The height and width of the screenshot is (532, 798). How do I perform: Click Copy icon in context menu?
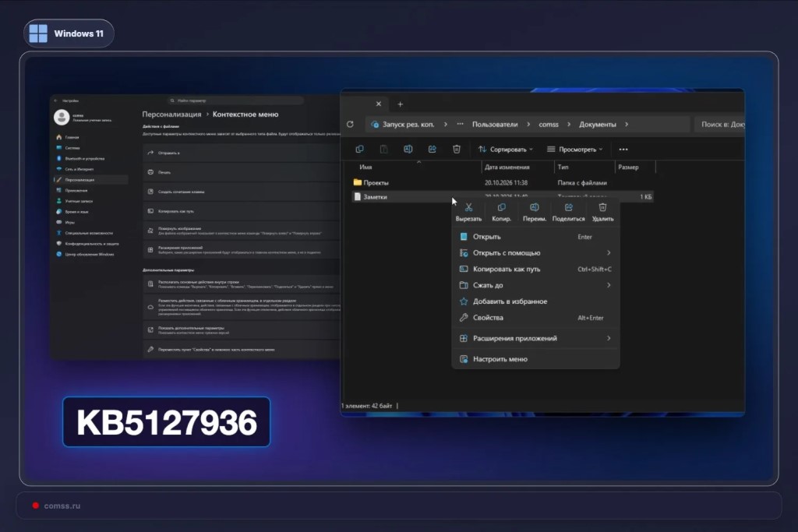point(501,207)
